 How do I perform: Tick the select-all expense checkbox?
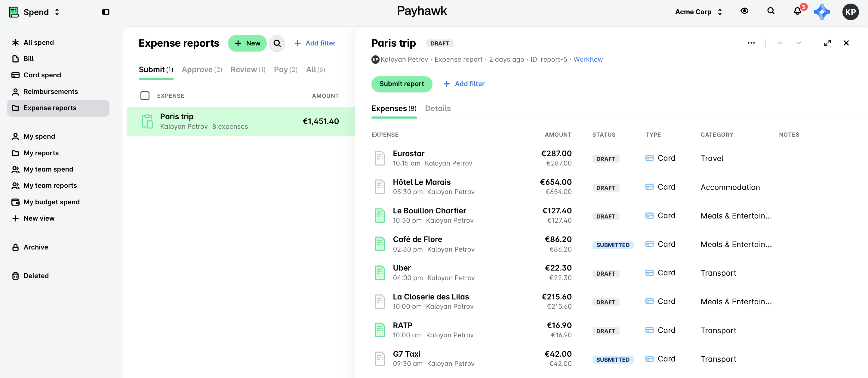145,96
